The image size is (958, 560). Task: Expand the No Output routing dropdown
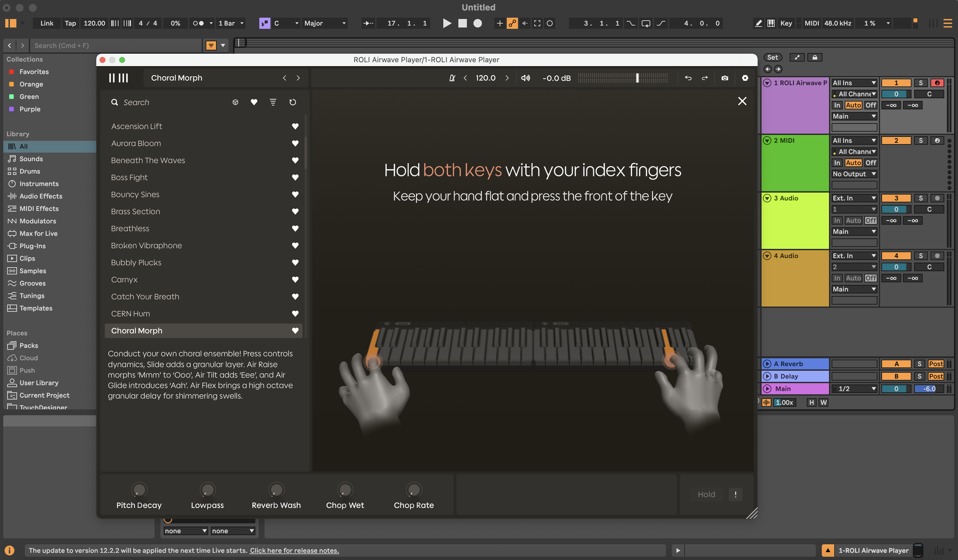pyautogui.click(x=854, y=174)
